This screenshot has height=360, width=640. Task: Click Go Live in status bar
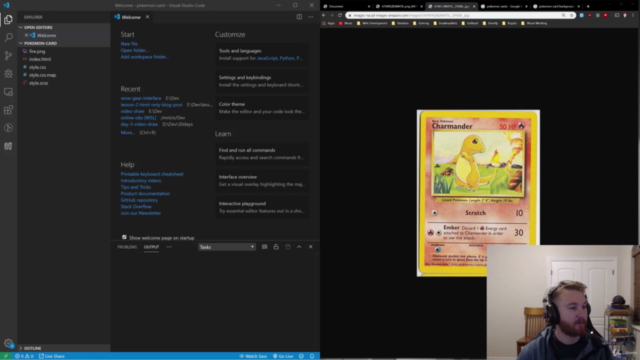pyautogui.click(x=283, y=356)
